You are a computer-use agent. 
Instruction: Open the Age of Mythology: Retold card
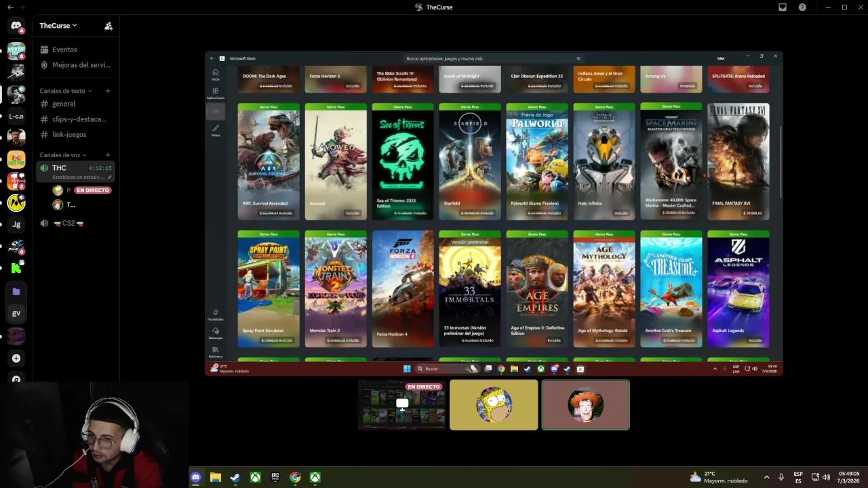click(604, 289)
